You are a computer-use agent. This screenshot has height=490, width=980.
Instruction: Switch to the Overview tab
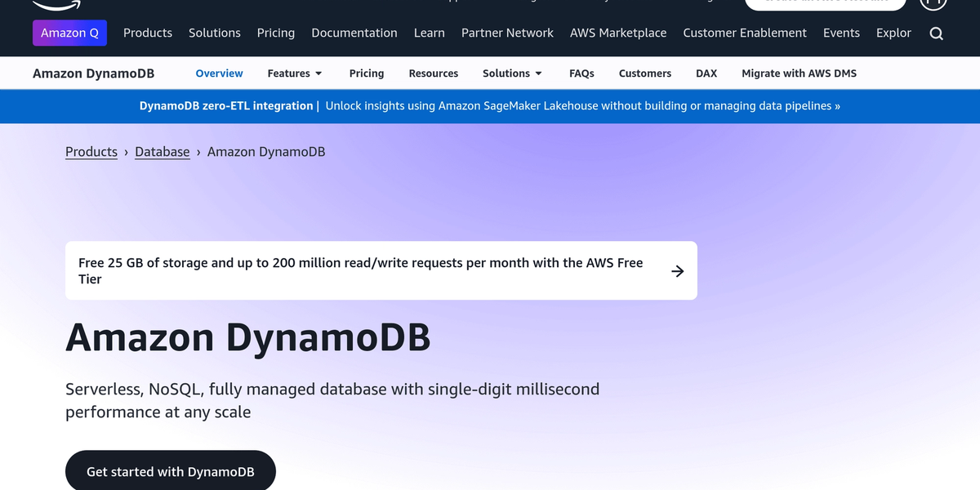[x=219, y=73]
